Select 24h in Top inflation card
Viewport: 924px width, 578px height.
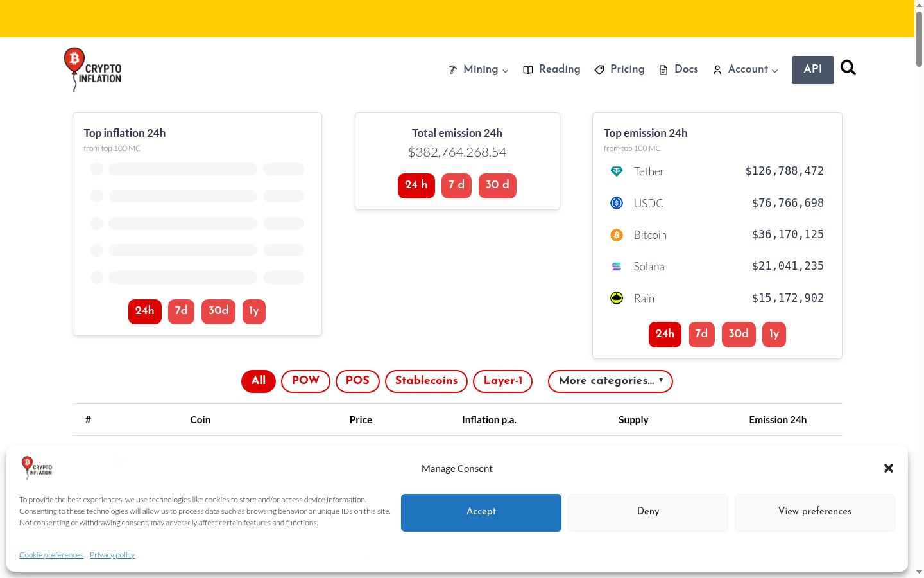pos(145,311)
